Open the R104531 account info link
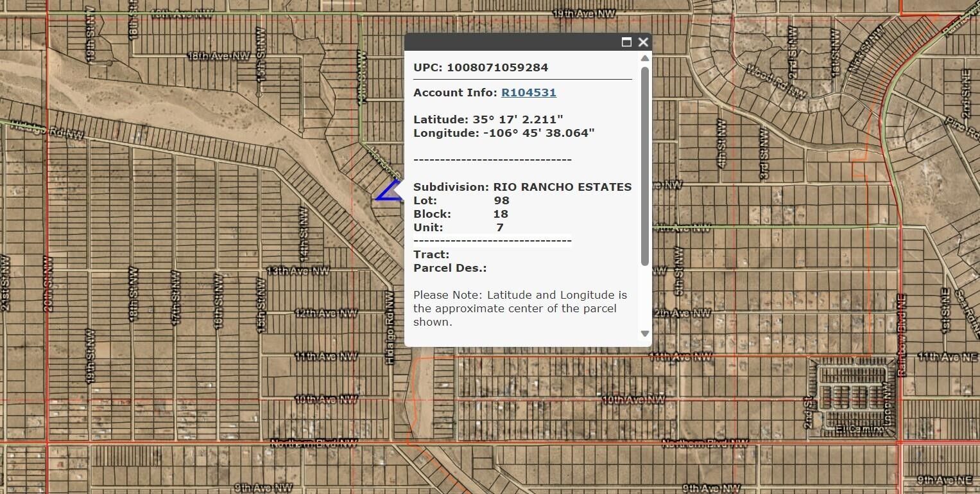 point(528,92)
